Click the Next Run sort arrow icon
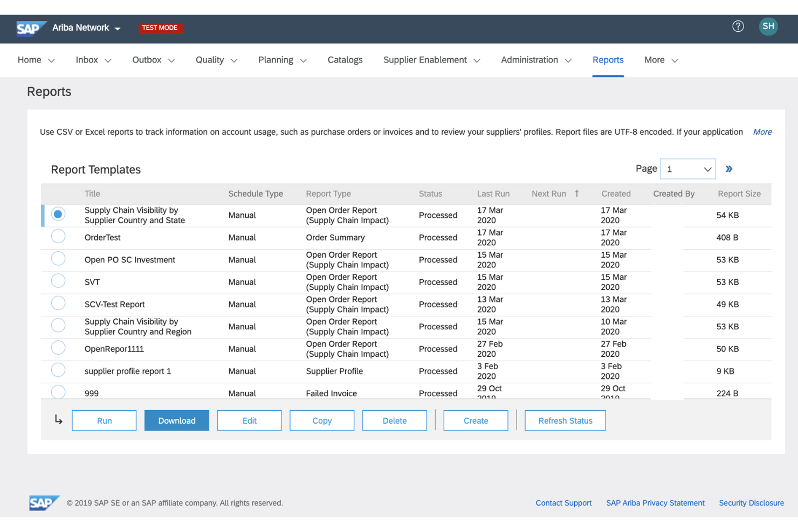798x532 pixels. [576, 194]
